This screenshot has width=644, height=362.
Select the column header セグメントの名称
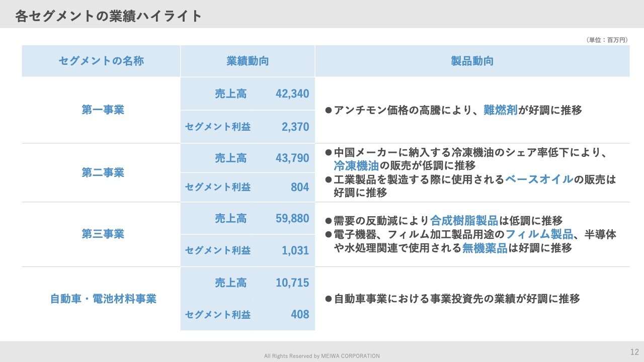click(101, 61)
